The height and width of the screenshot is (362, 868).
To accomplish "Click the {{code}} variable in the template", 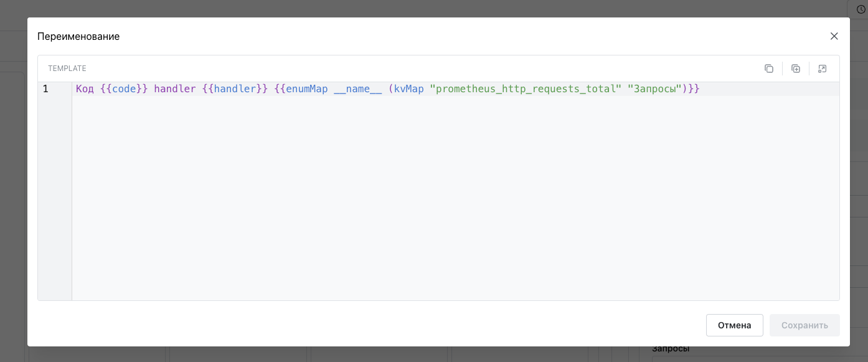I will coord(124,89).
